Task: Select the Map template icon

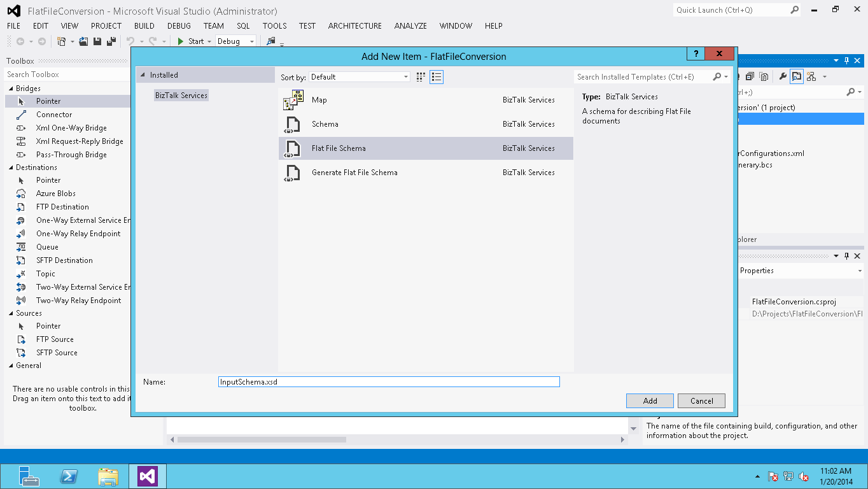Action: coord(293,100)
